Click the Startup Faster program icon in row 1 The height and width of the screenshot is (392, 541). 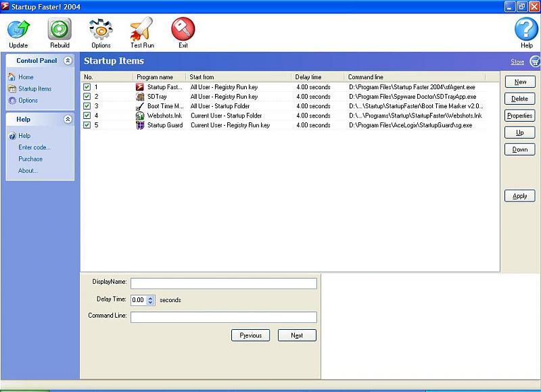click(x=140, y=87)
